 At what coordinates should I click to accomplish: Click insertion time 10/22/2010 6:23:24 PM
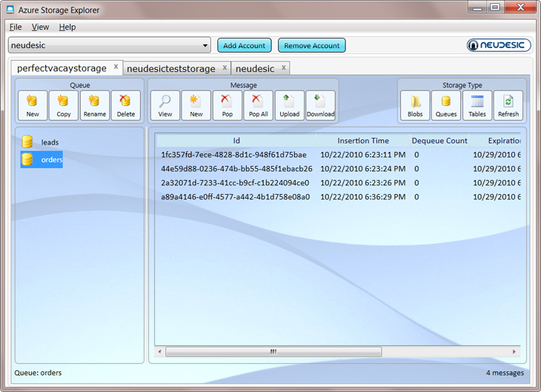363,169
